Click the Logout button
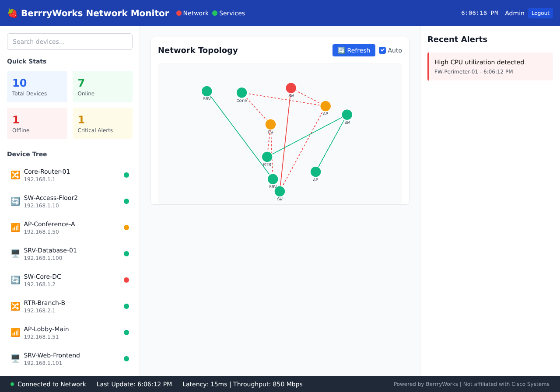 coord(540,13)
